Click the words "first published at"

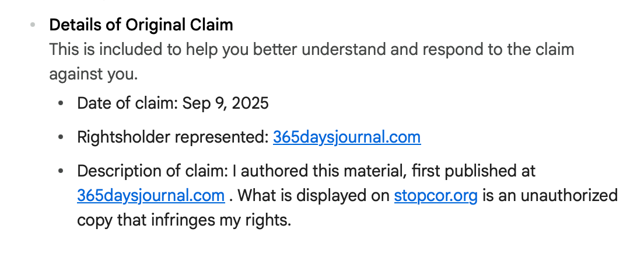458,171
